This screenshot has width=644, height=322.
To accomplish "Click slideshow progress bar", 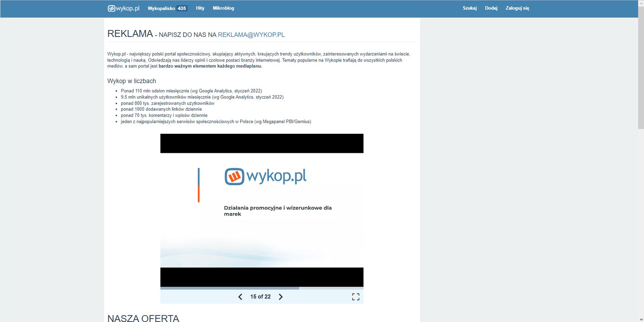I will click(262, 288).
